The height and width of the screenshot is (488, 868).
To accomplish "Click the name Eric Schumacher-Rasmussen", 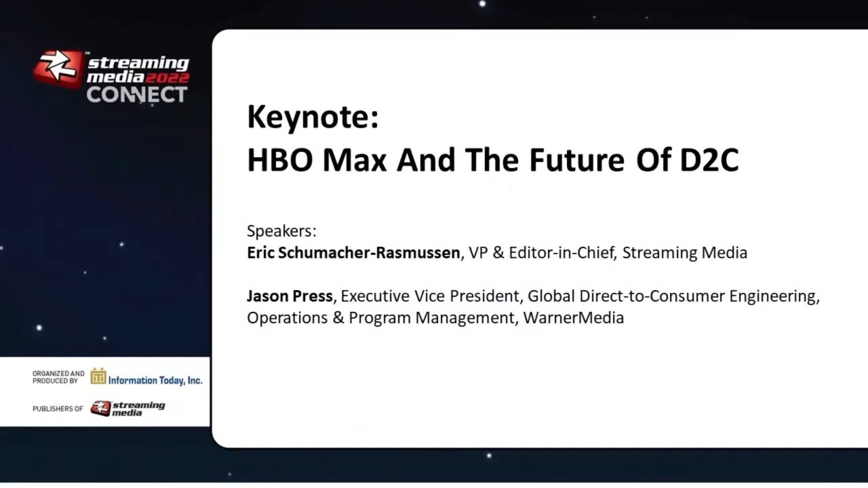I will pyautogui.click(x=353, y=253).
